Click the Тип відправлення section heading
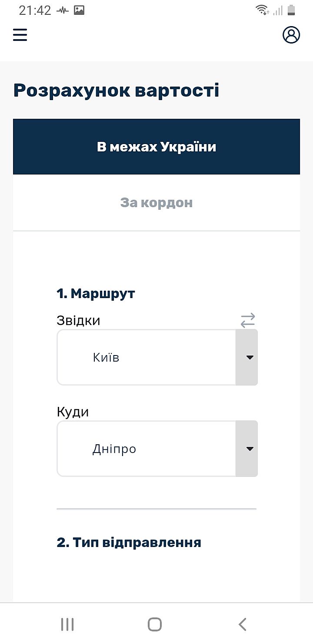This screenshot has height=644, width=313. point(129,543)
